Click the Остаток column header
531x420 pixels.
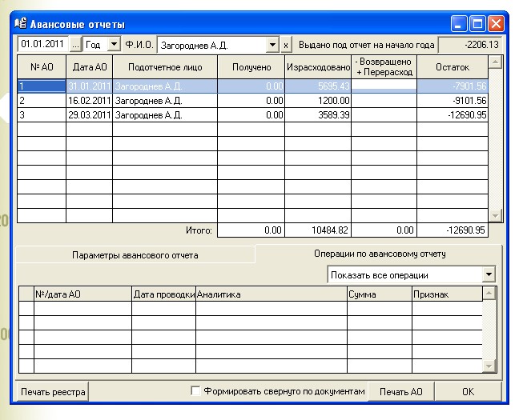[x=452, y=68]
